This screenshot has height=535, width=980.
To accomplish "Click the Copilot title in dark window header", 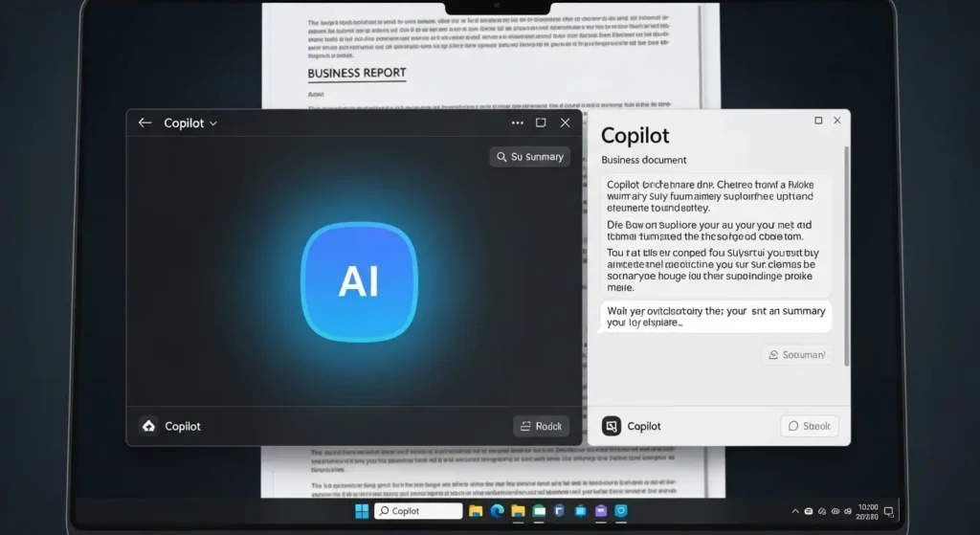I will (x=184, y=123).
